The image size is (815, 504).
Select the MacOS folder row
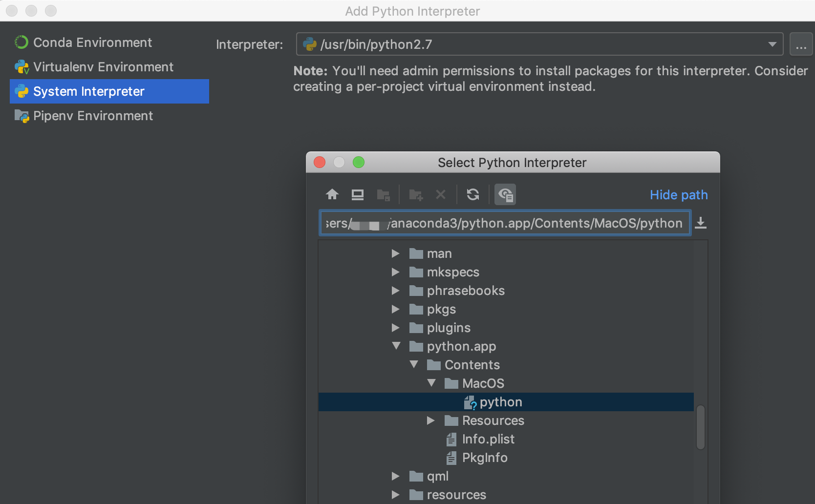click(506, 383)
